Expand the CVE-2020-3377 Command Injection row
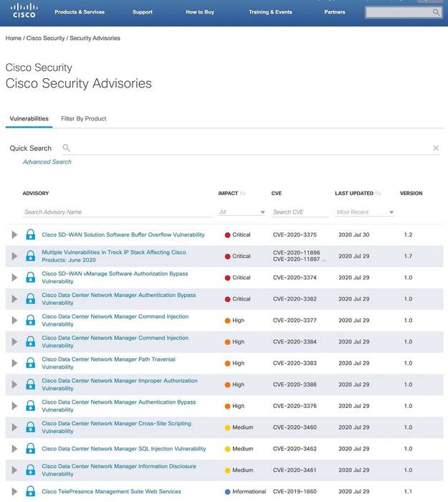Viewport: 448px width, 502px height. [14, 321]
